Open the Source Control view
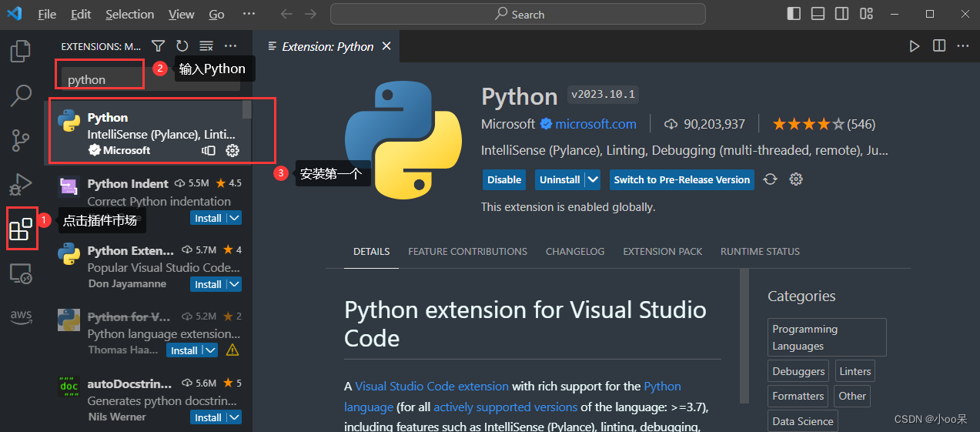 coord(20,140)
